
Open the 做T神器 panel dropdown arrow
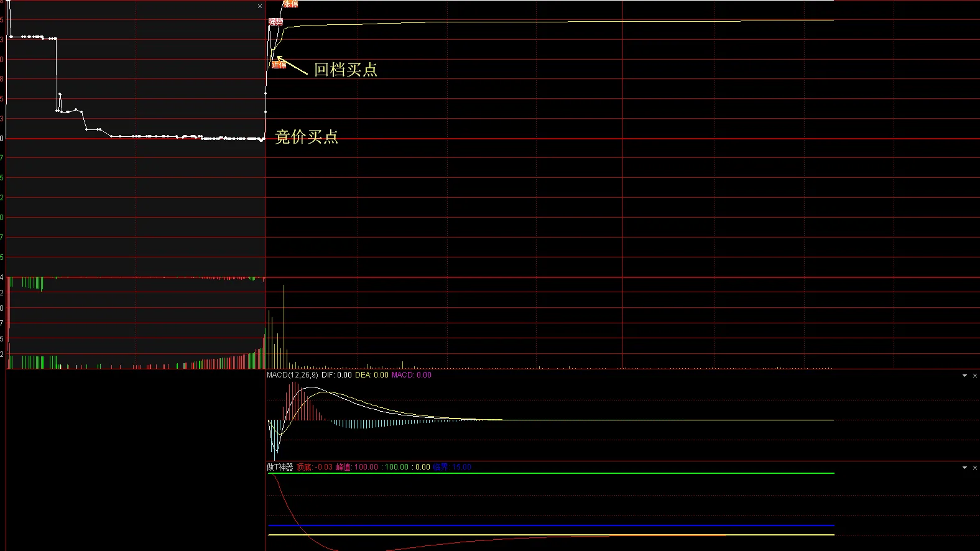964,468
